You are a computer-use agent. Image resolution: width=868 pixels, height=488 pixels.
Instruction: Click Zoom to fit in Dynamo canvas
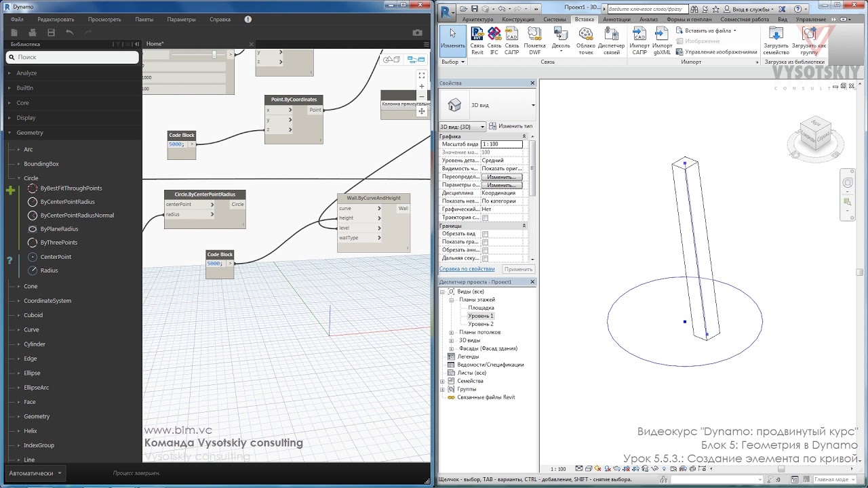421,75
